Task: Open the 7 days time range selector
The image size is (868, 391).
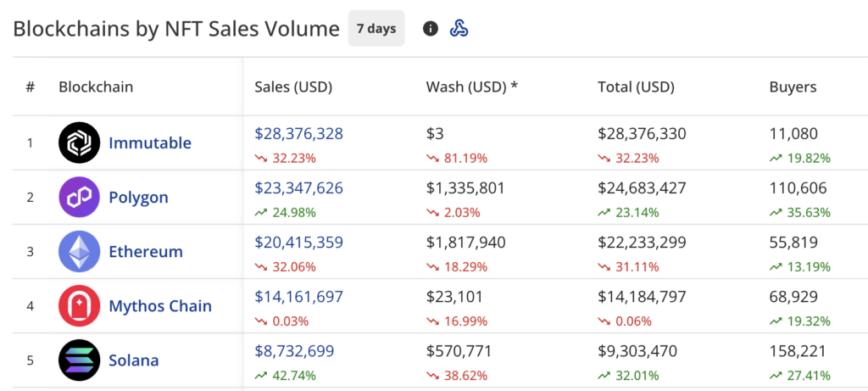Action: [x=376, y=29]
